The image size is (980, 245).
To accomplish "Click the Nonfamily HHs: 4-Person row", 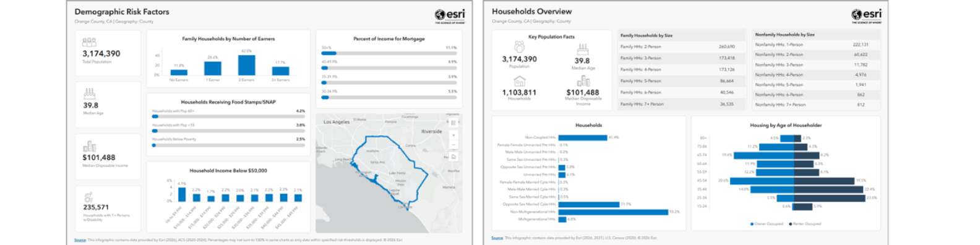I will coord(816,75).
